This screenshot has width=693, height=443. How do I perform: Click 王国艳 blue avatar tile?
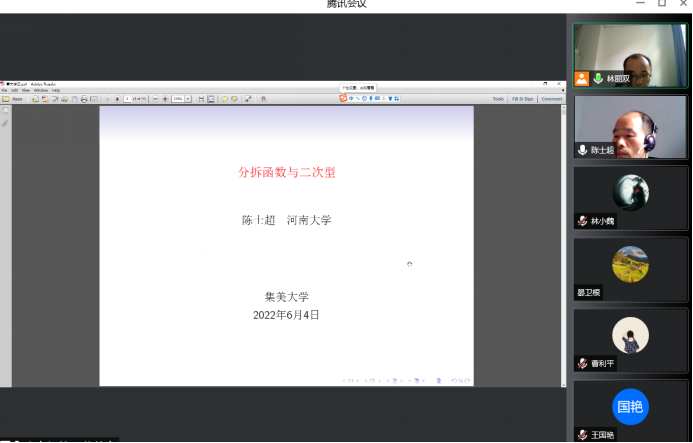[x=630, y=407]
